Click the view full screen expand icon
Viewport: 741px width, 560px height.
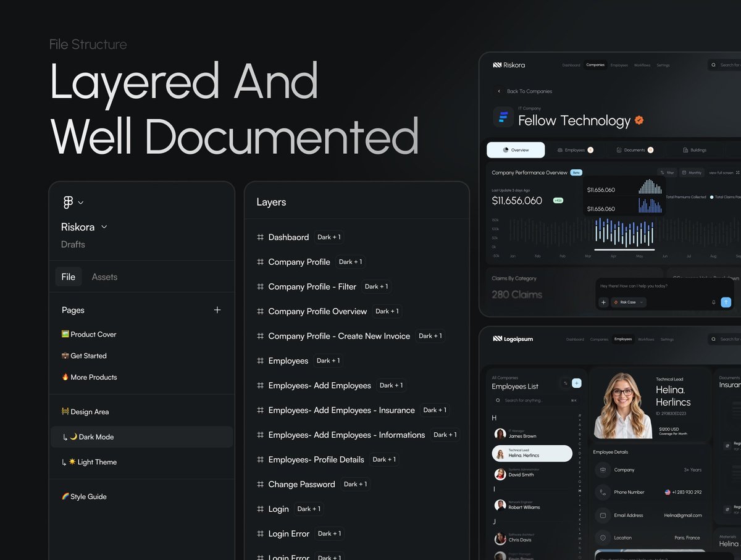click(737, 173)
